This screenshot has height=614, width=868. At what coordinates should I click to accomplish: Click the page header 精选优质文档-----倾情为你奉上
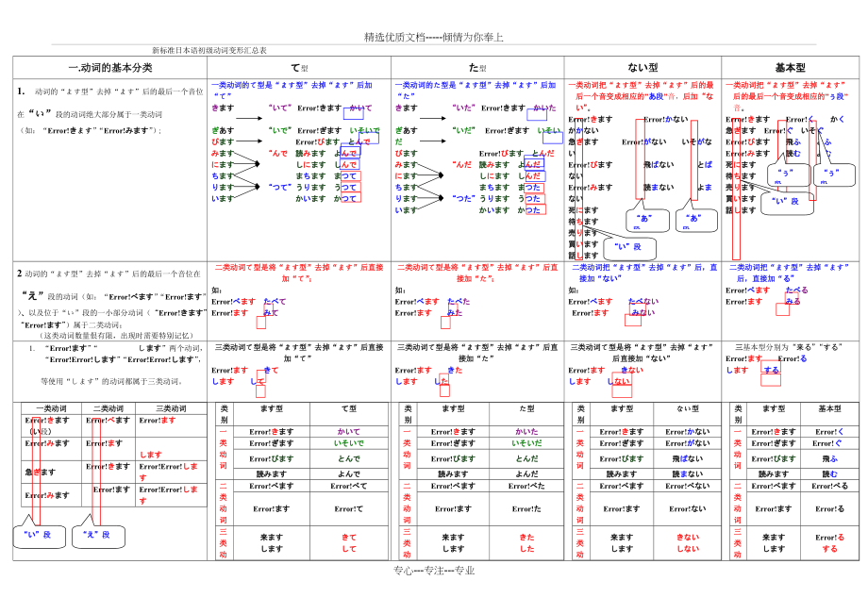coord(434,38)
